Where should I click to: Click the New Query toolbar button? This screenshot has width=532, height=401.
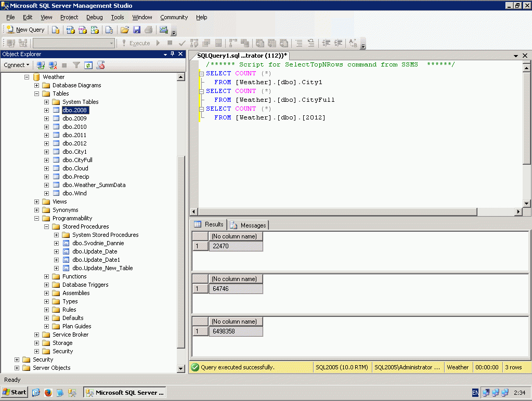[x=25, y=30]
